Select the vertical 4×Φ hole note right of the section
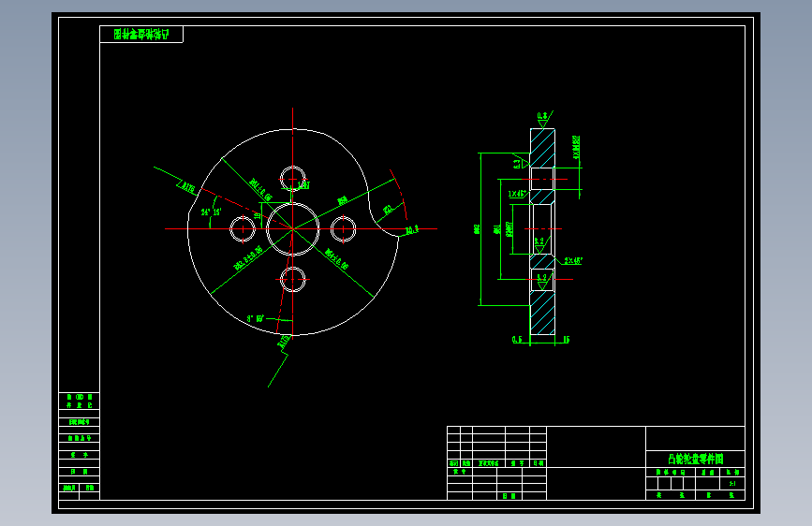812x526 pixels. coord(576,147)
